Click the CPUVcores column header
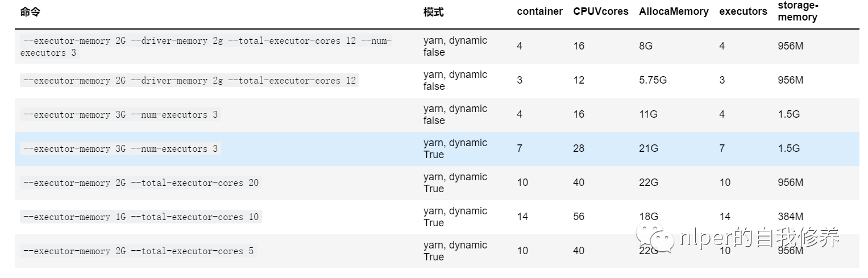The image size is (868, 278). (601, 11)
